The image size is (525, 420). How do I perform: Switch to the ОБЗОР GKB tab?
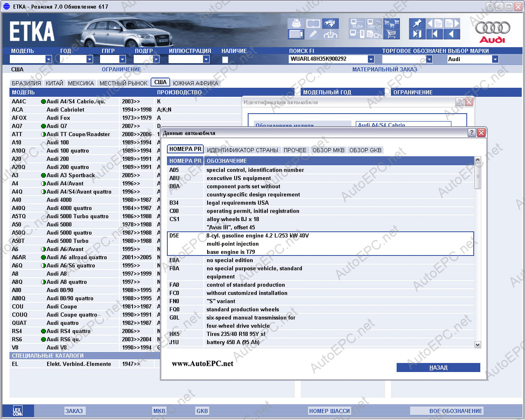click(365, 150)
